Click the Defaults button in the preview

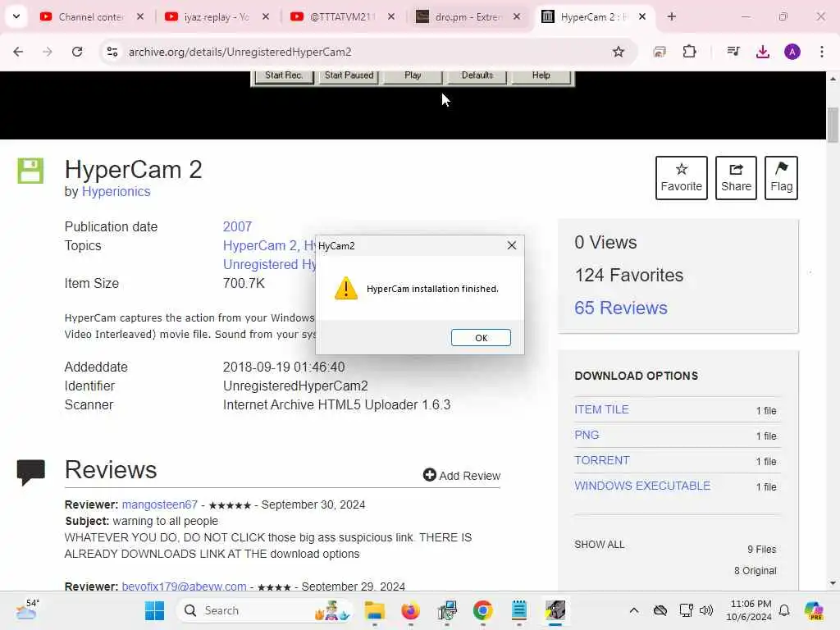pos(477,75)
